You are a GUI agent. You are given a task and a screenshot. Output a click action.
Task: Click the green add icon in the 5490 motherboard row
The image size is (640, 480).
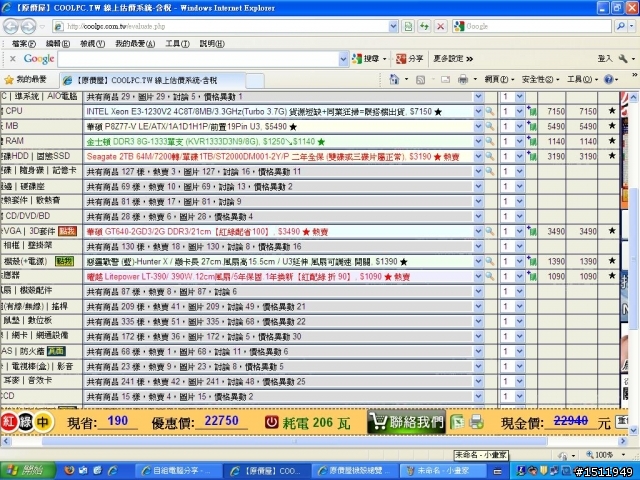point(531,126)
